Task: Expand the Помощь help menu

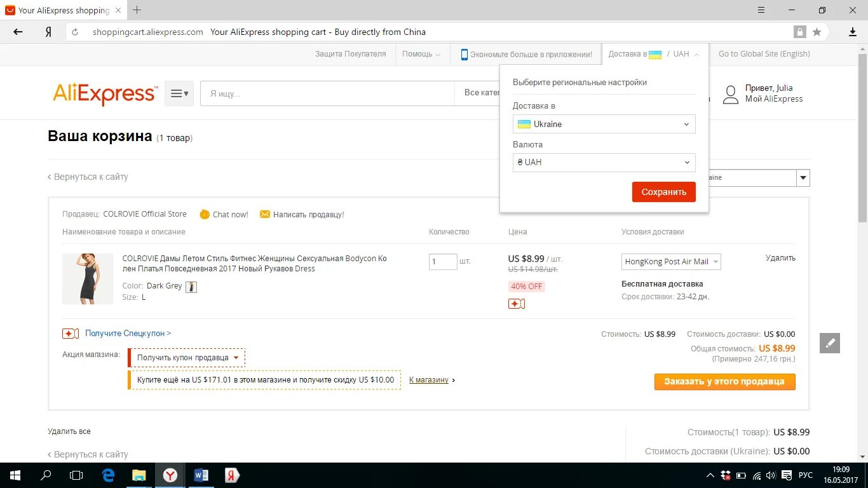Action: pos(421,54)
